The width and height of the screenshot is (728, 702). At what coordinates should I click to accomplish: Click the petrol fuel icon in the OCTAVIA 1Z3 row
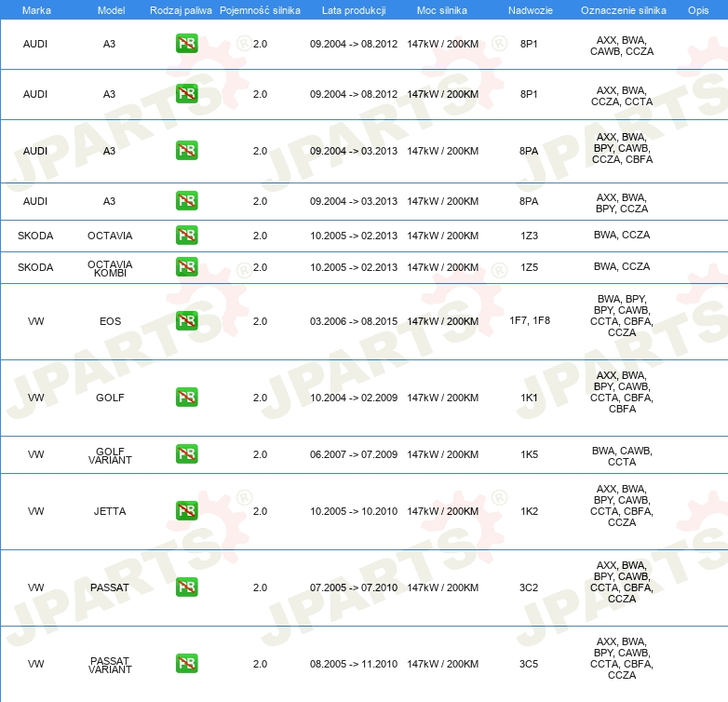point(186,236)
